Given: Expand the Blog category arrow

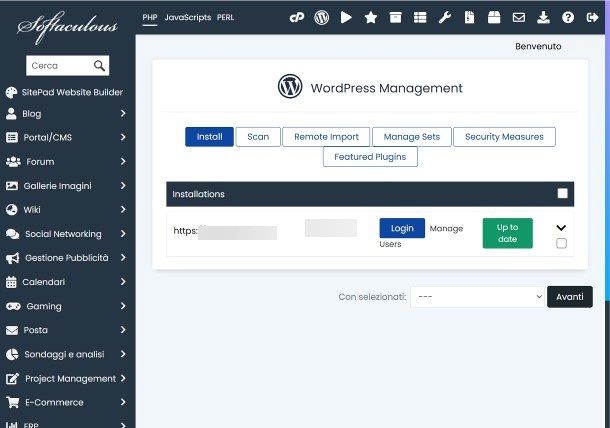Looking at the screenshot, I should click(123, 113).
